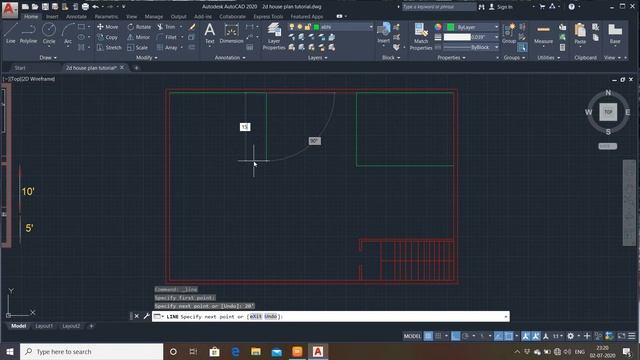Image resolution: width=640 pixels, height=360 pixels.
Task: Click the Stretch tool
Action: pos(109,47)
